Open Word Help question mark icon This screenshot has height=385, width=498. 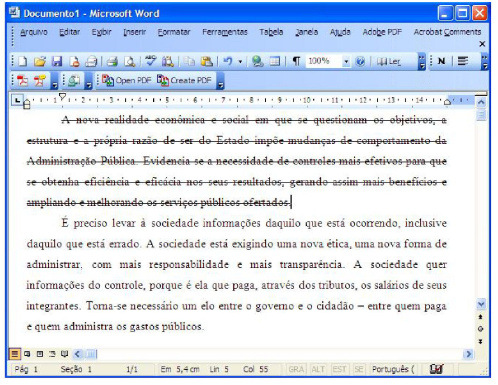point(360,61)
